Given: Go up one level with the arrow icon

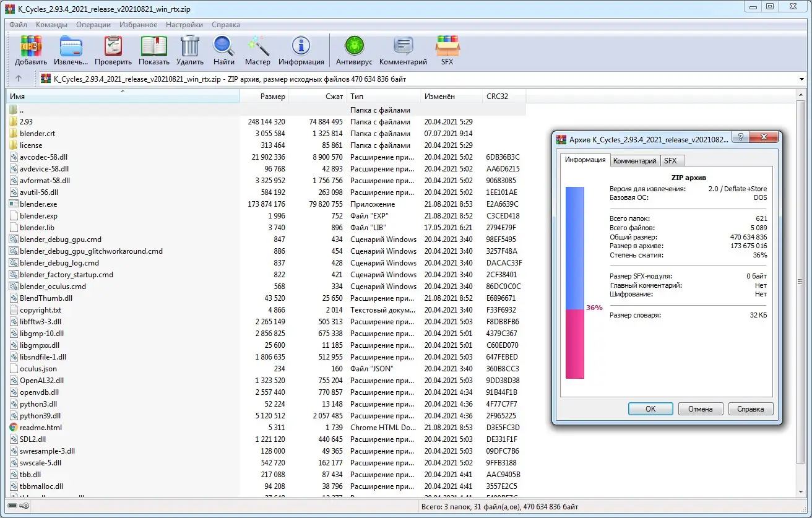Looking at the screenshot, I should [x=19, y=79].
